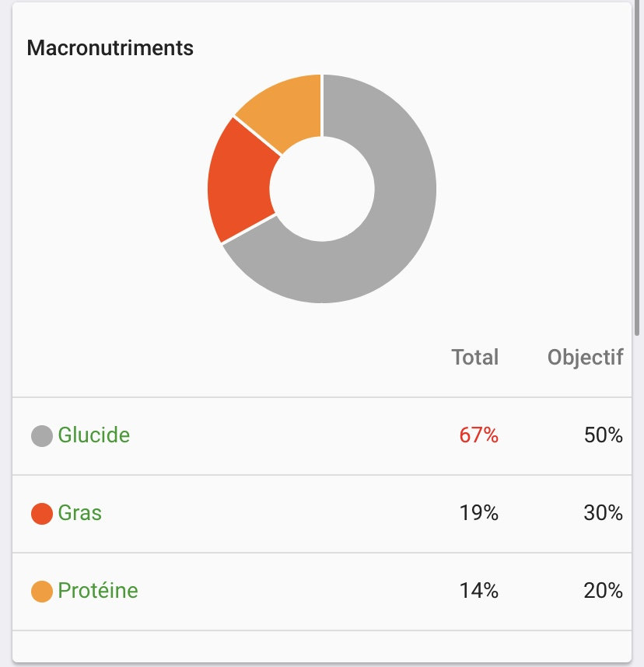Image resolution: width=644 pixels, height=667 pixels.
Task: Click the red 67% Glucide total
Action: [x=478, y=435]
